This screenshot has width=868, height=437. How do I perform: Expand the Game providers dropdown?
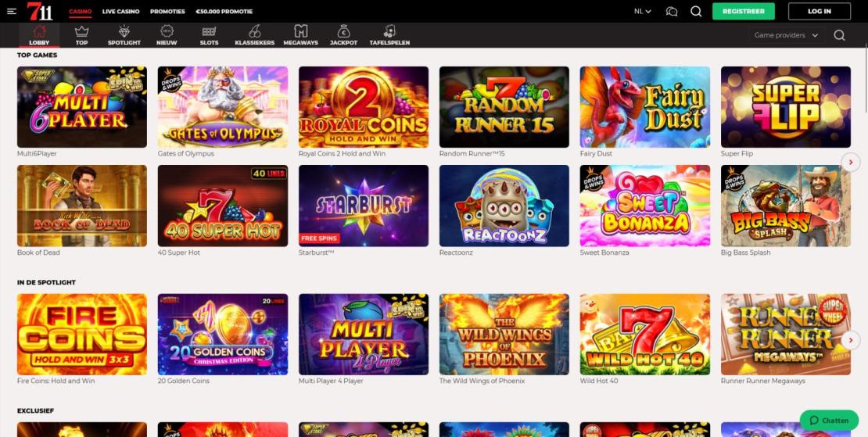[x=786, y=35]
